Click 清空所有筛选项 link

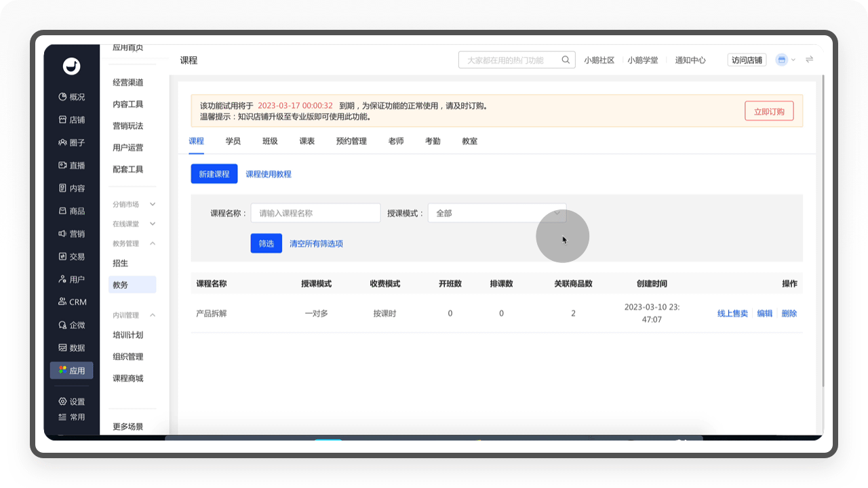pyautogui.click(x=316, y=243)
